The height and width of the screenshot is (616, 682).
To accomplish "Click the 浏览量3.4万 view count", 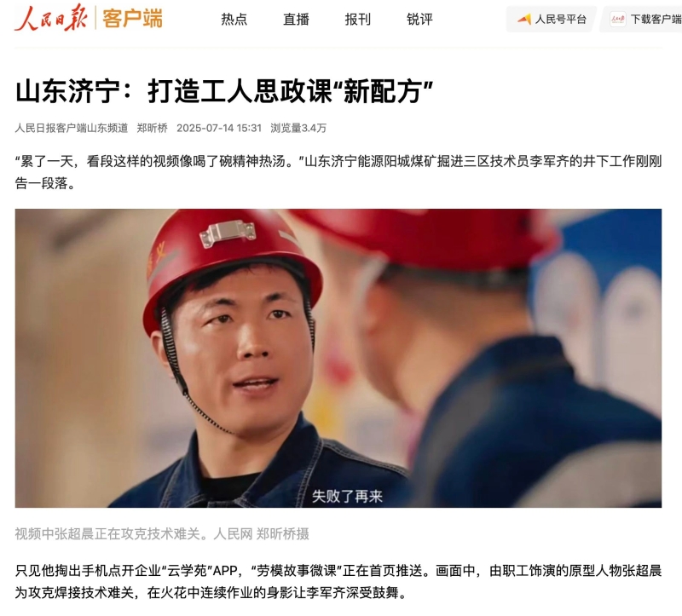I will point(298,128).
